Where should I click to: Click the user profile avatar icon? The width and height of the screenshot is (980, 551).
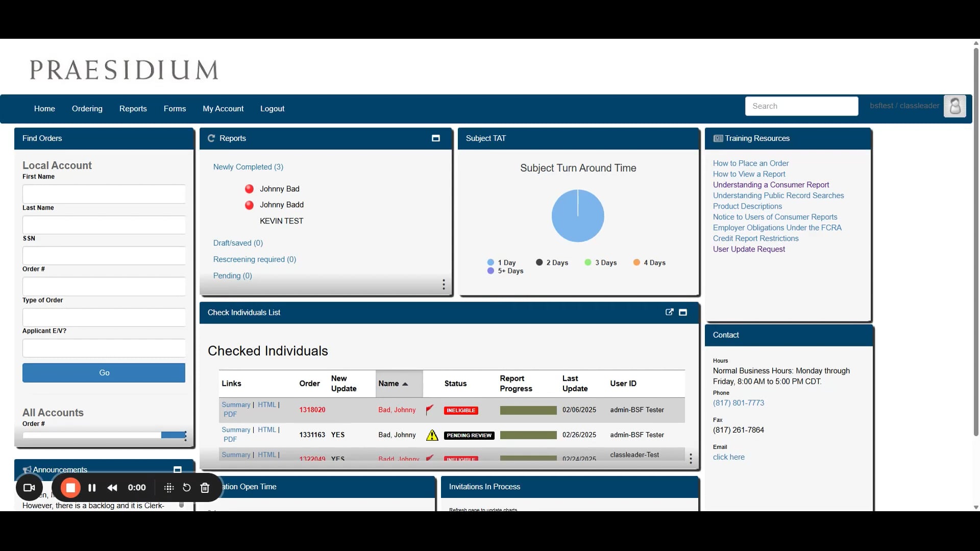pos(954,106)
